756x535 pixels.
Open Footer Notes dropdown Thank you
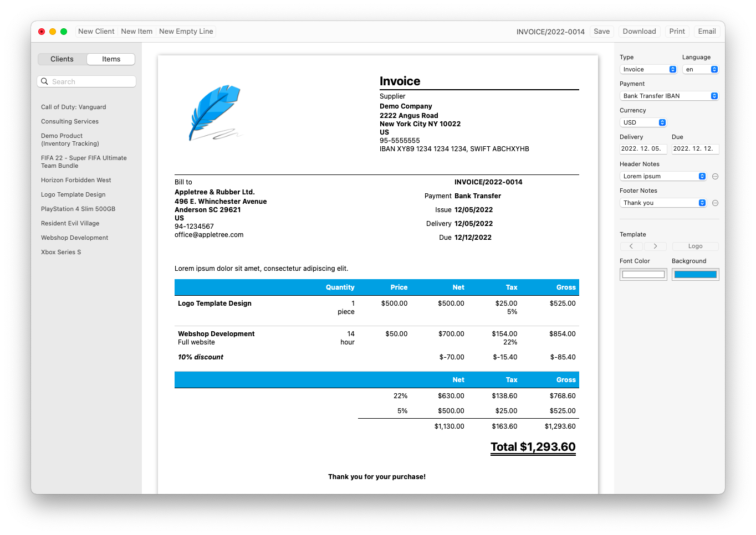pos(663,203)
